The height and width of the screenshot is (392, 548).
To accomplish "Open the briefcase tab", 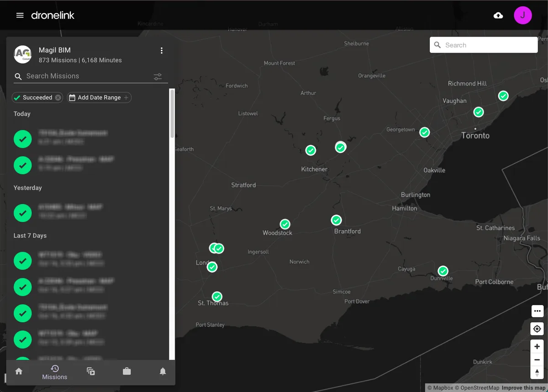I will pyautogui.click(x=127, y=371).
